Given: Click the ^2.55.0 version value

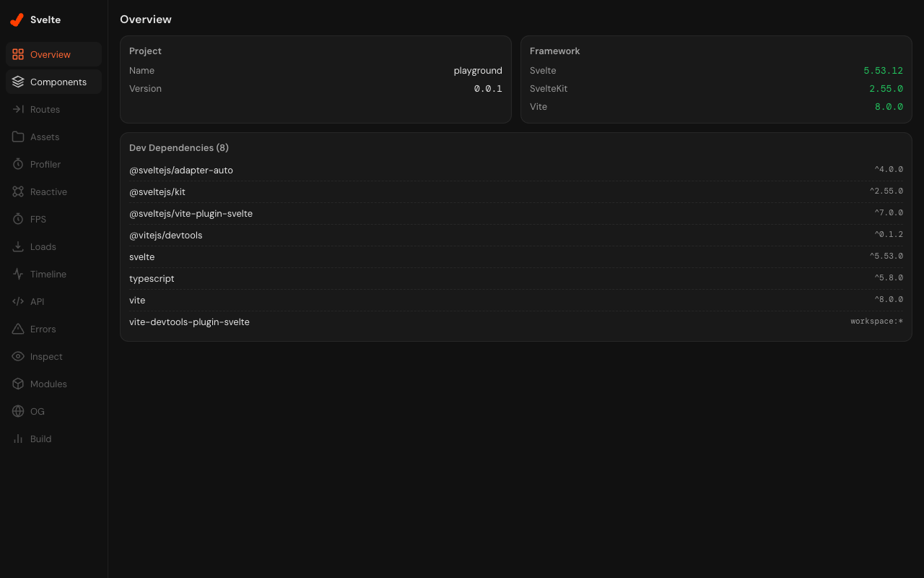Looking at the screenshot, I should point(886,191).
